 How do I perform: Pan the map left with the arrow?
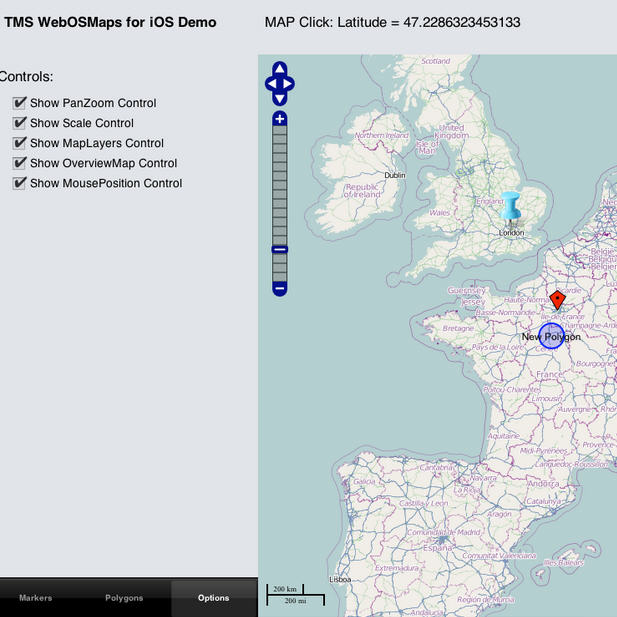point(271,84)
